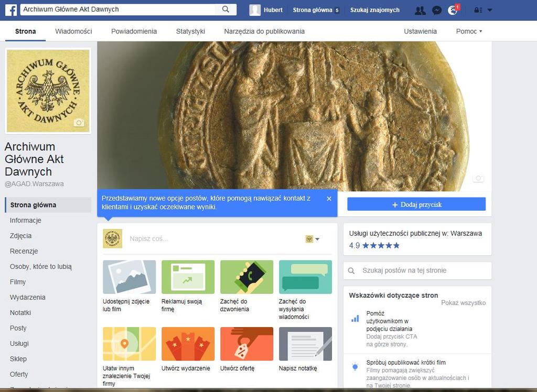Click the Szukaj postów na tej stronie field
This screenshot has width=537, height=392.
point(417,270)
